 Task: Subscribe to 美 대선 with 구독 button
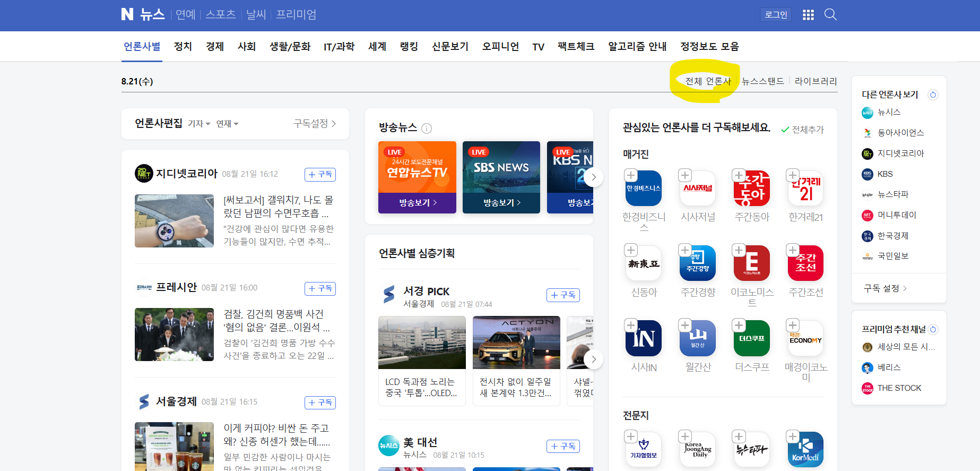[x=563, y=447]
